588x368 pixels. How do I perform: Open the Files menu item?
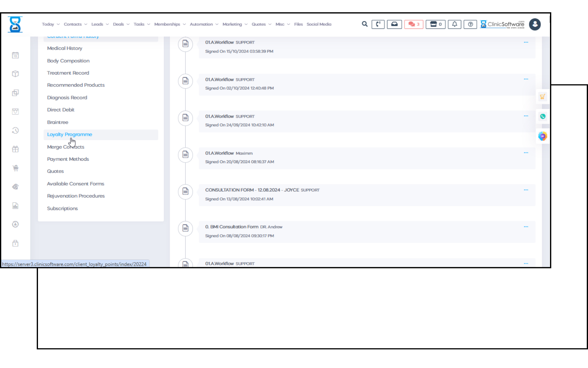click(x=298, y=24)
